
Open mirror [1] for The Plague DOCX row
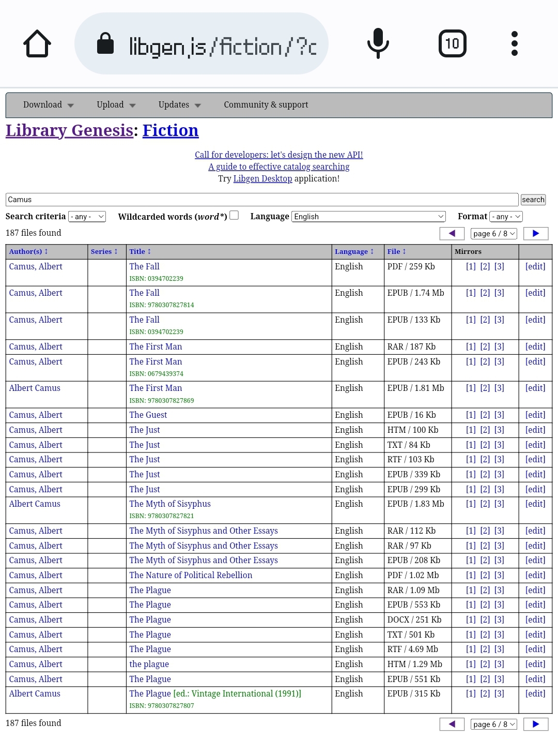coord(471,619)
